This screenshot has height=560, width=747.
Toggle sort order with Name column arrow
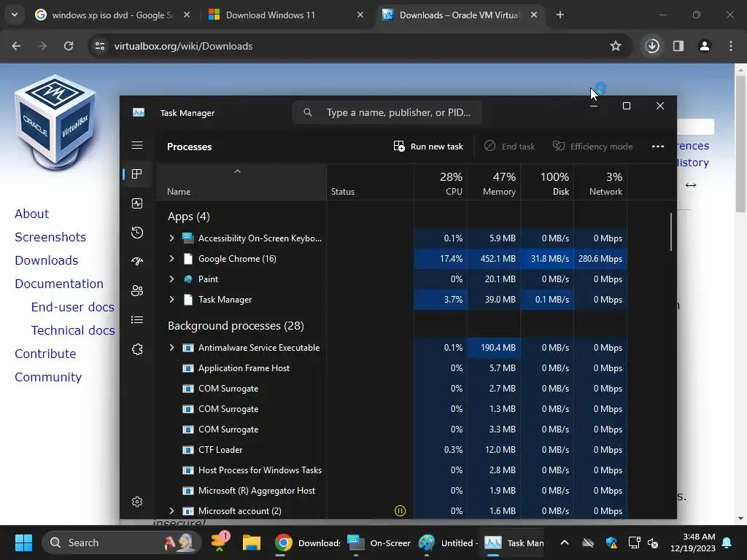point(237,171)
